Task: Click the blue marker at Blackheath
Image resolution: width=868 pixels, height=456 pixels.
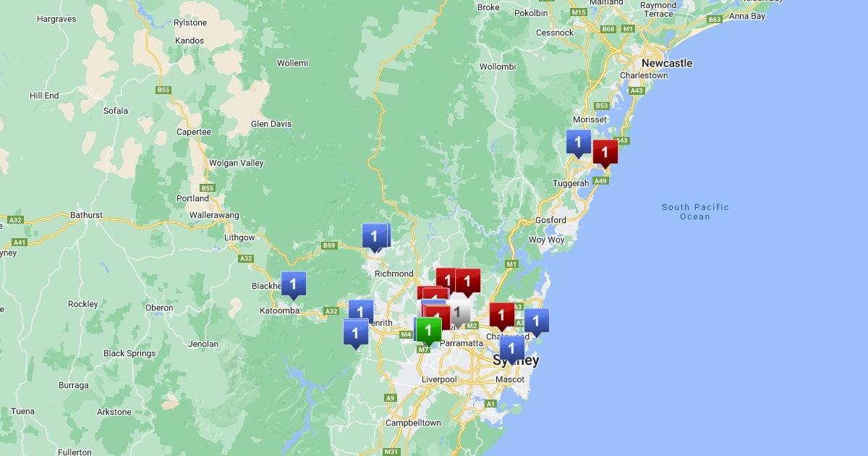Action: (x=293, y=284)
